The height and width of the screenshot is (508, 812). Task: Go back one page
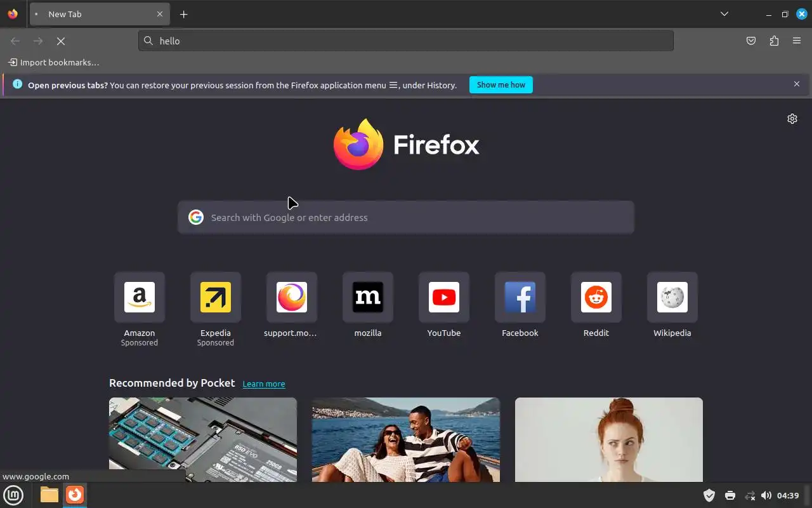(x=15, y=41)
